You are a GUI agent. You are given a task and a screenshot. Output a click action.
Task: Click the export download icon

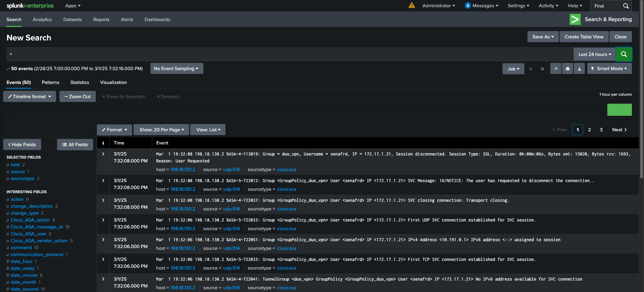579,69
